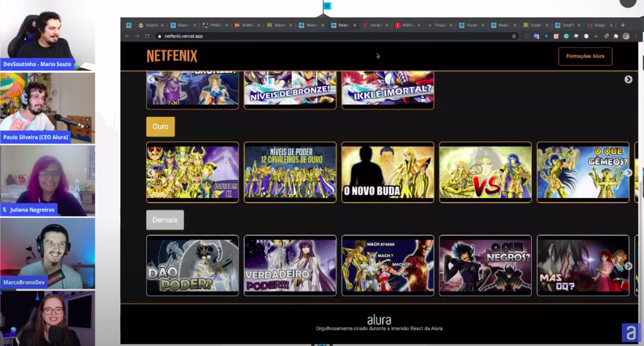
Task: Open the O NOVO BUDA video thumbnail
Action: tap(388, 172)
